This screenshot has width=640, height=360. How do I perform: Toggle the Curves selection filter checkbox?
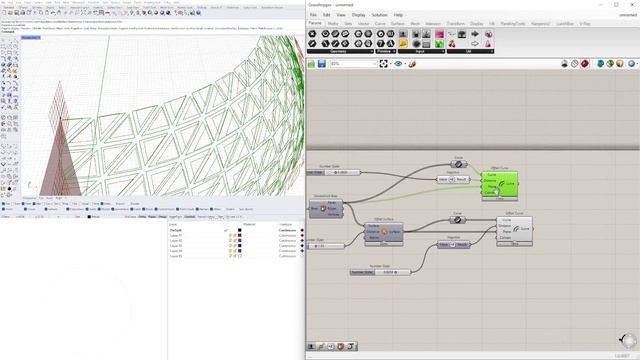tap(25, 209)
